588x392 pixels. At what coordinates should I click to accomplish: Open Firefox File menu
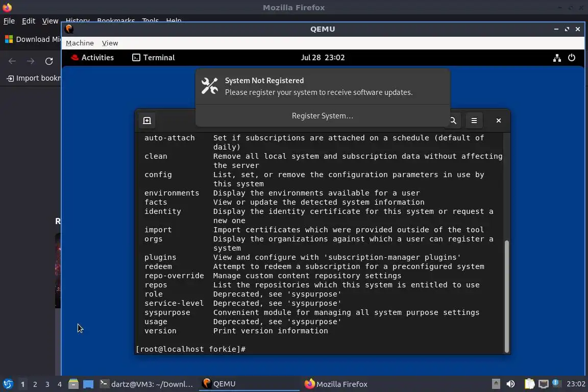[x=9, y=21]
